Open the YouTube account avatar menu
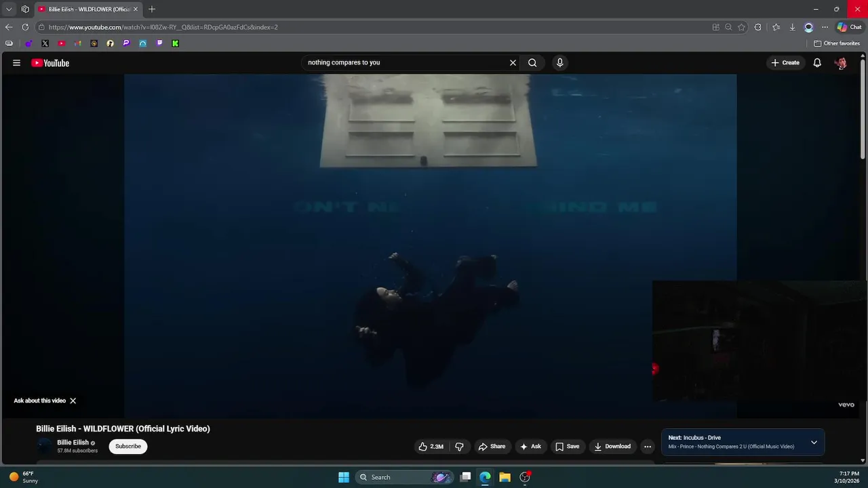The image size is (868, 488). click(841, 62)
